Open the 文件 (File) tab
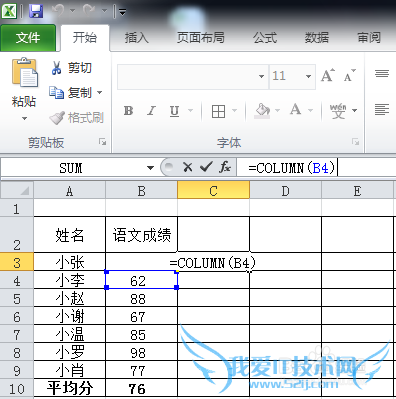This screenshot has height=399, width=396. [x=28, y=38]
